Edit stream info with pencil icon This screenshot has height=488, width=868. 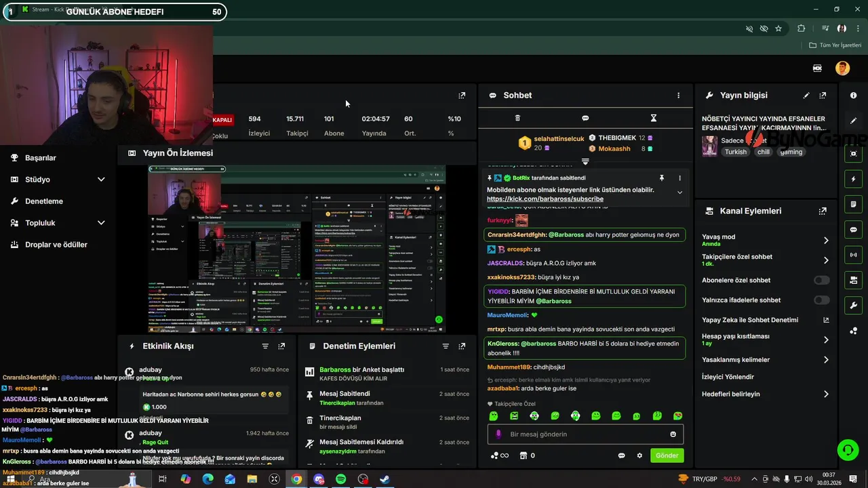tap(806, 96)
